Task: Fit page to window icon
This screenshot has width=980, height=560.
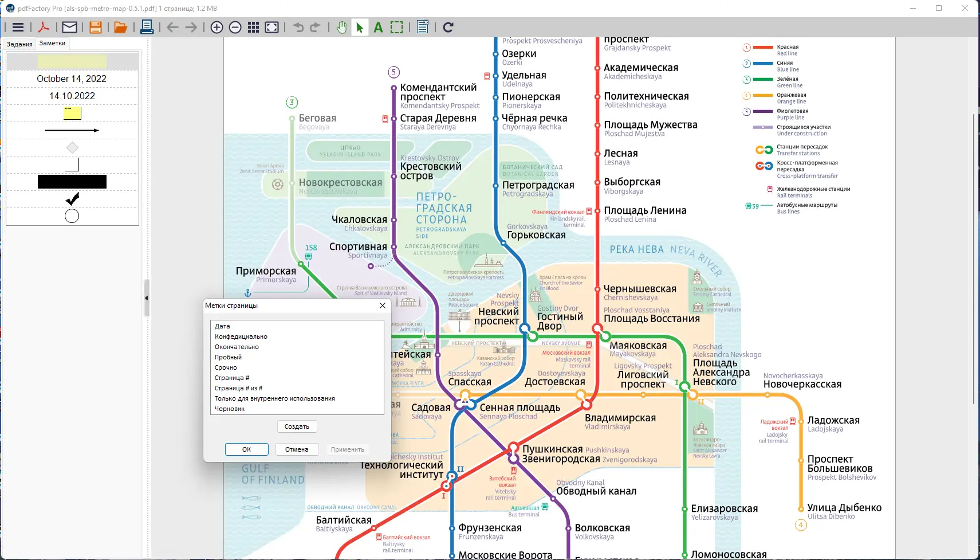Action: coord(272,27)
